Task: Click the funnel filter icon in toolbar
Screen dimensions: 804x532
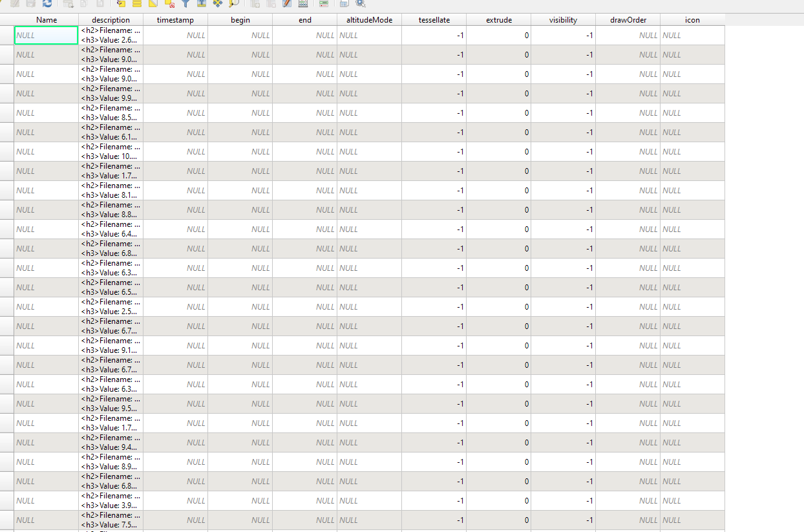Action: click(x=185, y=3)
